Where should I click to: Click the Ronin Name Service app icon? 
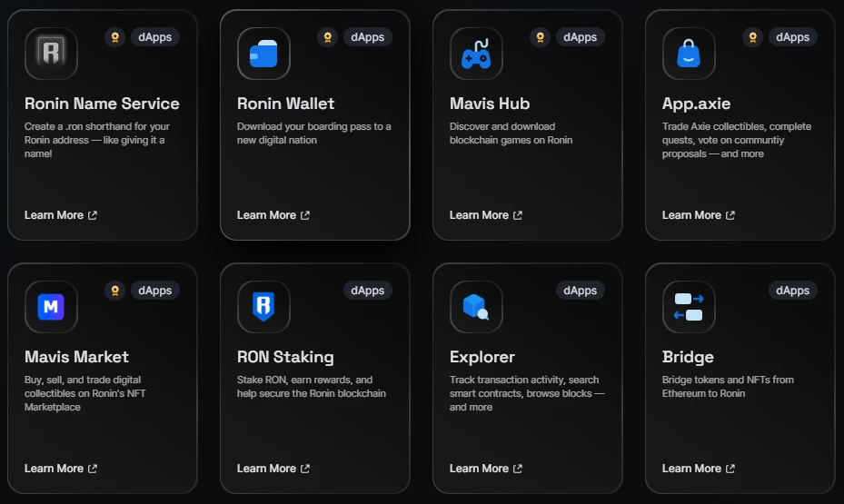tap(51, 54)
